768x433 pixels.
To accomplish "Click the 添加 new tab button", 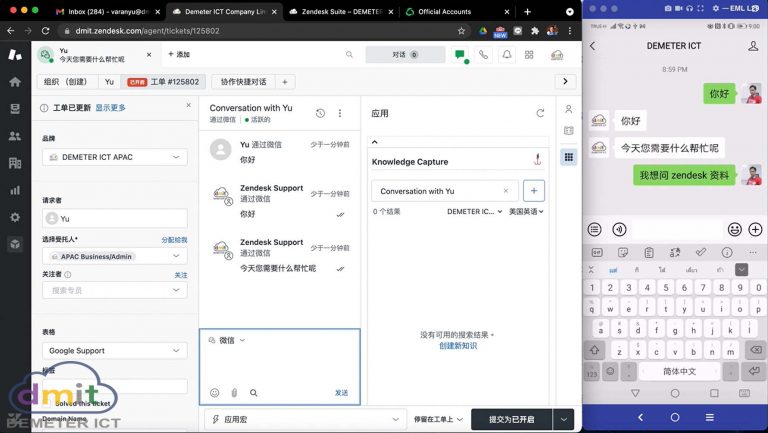I will click(x=179, y=54).
